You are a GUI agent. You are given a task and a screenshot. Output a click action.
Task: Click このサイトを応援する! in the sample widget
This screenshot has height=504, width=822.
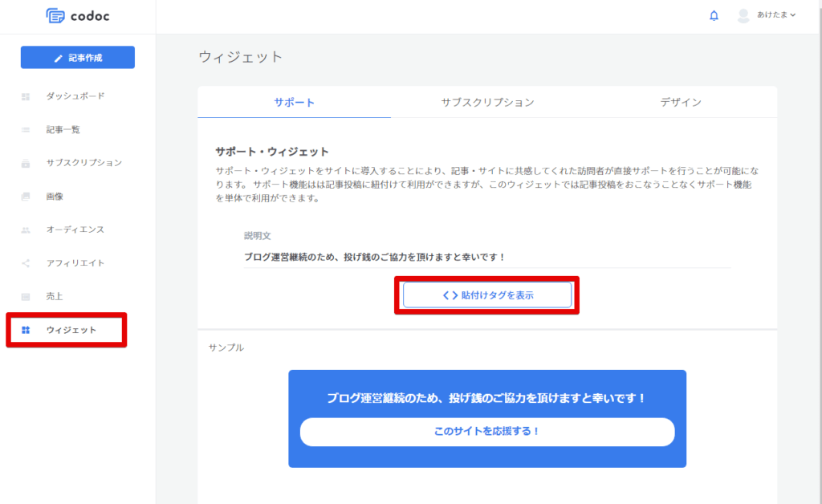coord(486,432)
